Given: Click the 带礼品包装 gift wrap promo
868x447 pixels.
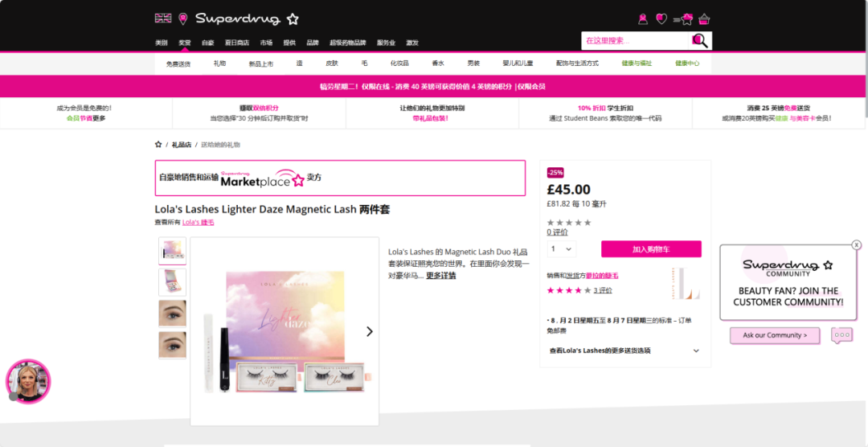Looking at the screenshot, I should point(432,113).
